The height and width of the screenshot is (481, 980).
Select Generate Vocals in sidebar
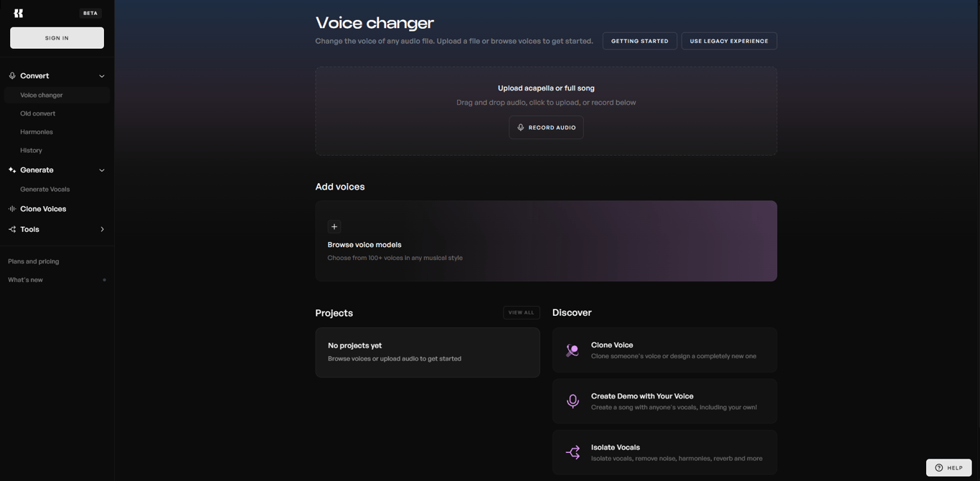45,190
